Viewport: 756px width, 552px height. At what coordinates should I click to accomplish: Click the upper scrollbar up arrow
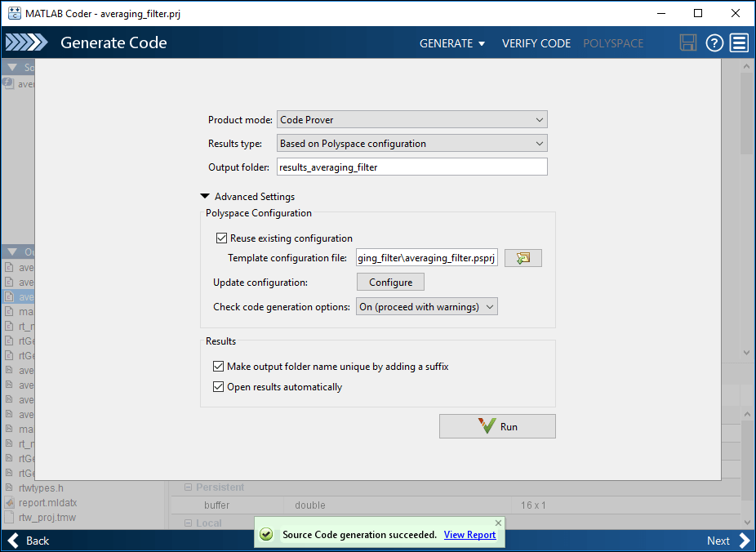(x=747, y=66)
